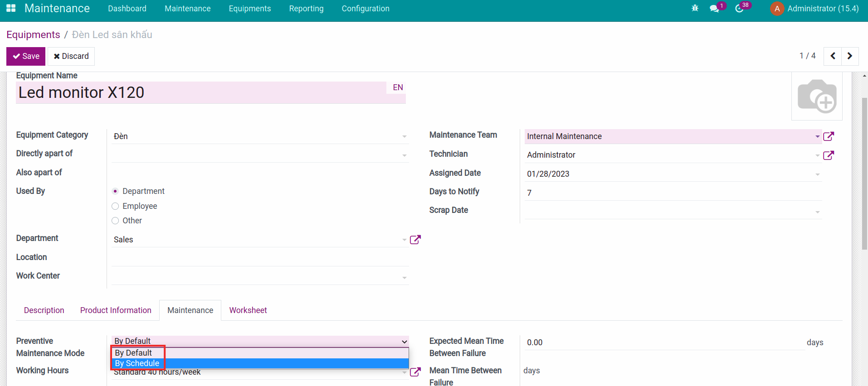Viewport: 868px width, 386px height.
Task: Switch to the Worksheet tab
Action: pyautogui.click(x=248, y=310)
